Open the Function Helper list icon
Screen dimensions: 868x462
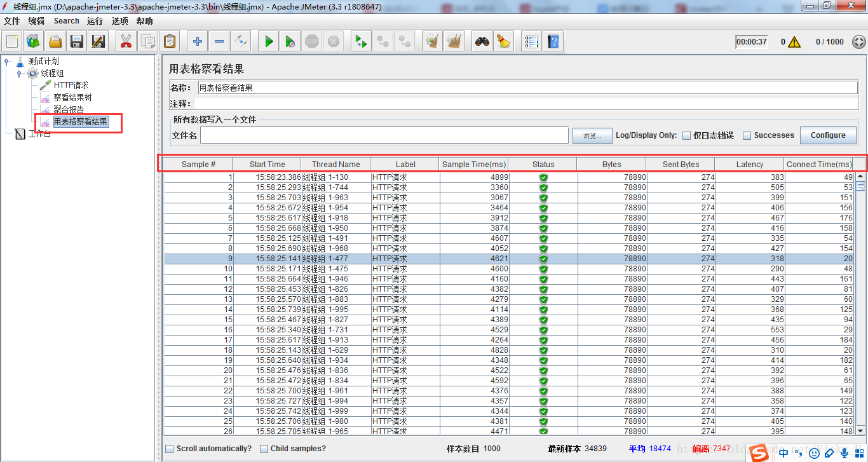(x=531, y=42)
